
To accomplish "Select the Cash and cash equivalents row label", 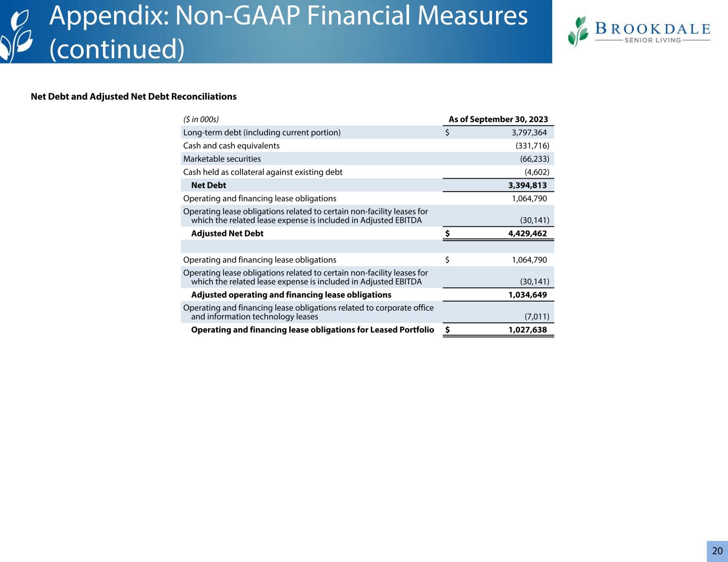I will pyautogui.click(x=231, y=146).
